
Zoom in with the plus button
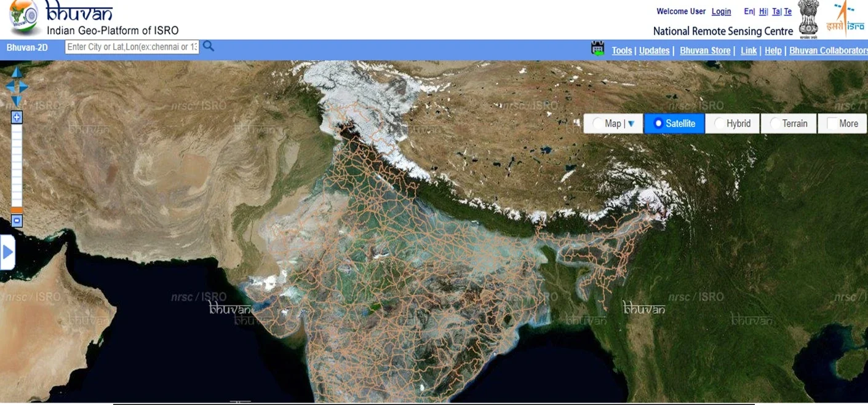[17, 117]
